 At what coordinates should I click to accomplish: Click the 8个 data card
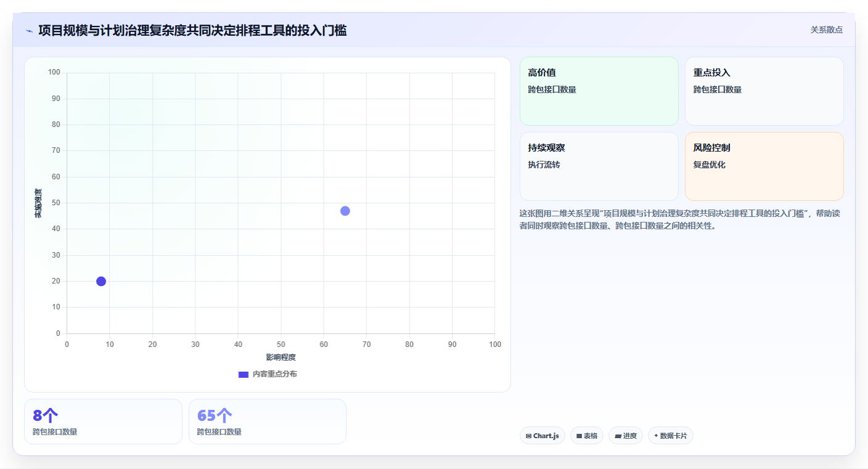point(103,422)
